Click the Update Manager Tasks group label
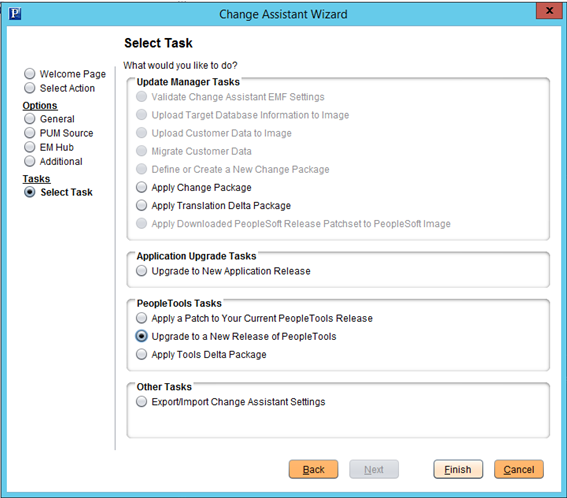The image size is (567, 498). (188, 82)
